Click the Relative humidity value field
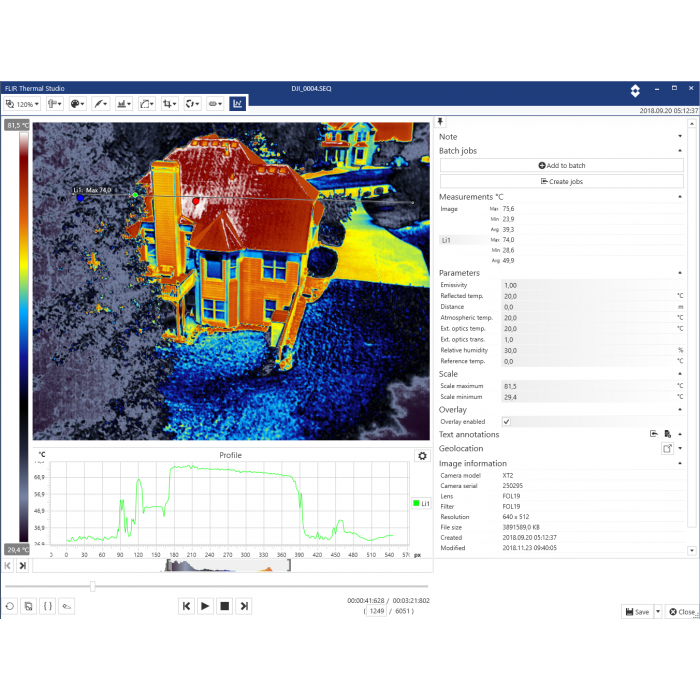 point(589,350)
